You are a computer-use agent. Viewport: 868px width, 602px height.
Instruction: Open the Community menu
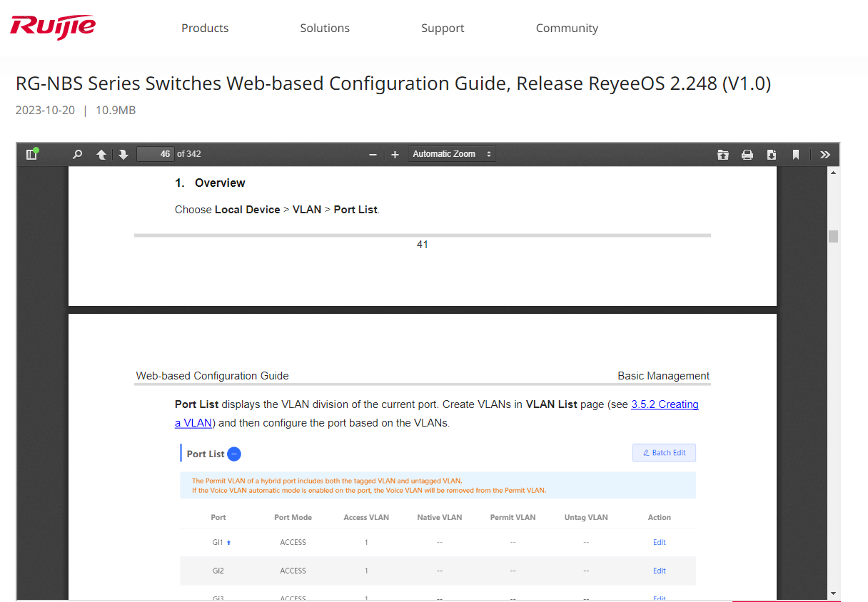(567, 28)
